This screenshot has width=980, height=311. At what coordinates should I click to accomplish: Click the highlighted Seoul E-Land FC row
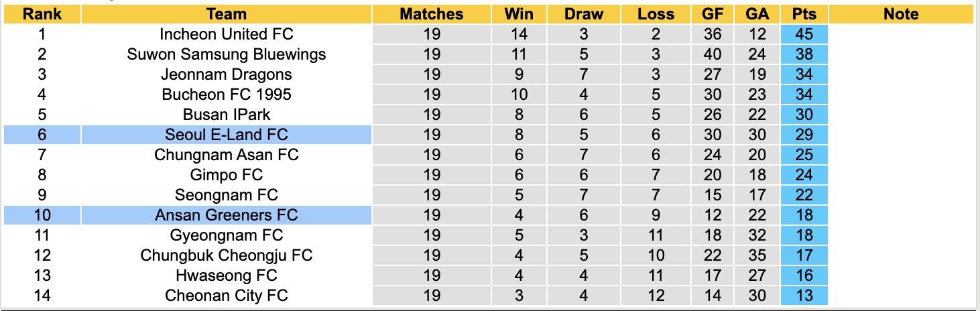[227, 135]
